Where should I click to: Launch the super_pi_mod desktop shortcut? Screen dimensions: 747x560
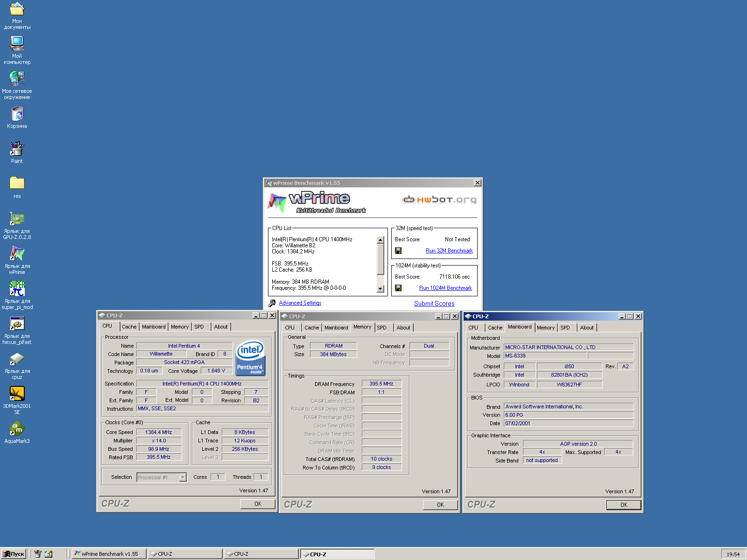(17, 295)
